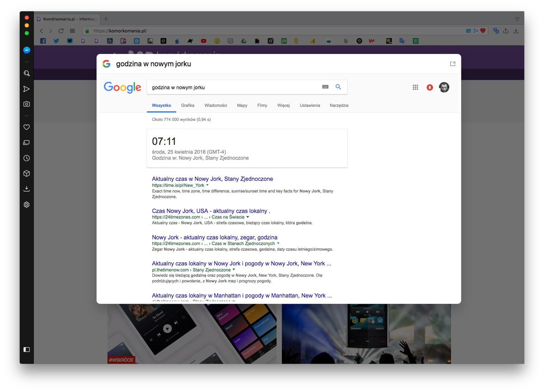
Task: Open Downloads icon in sidebar
Action: pos(26,189)
